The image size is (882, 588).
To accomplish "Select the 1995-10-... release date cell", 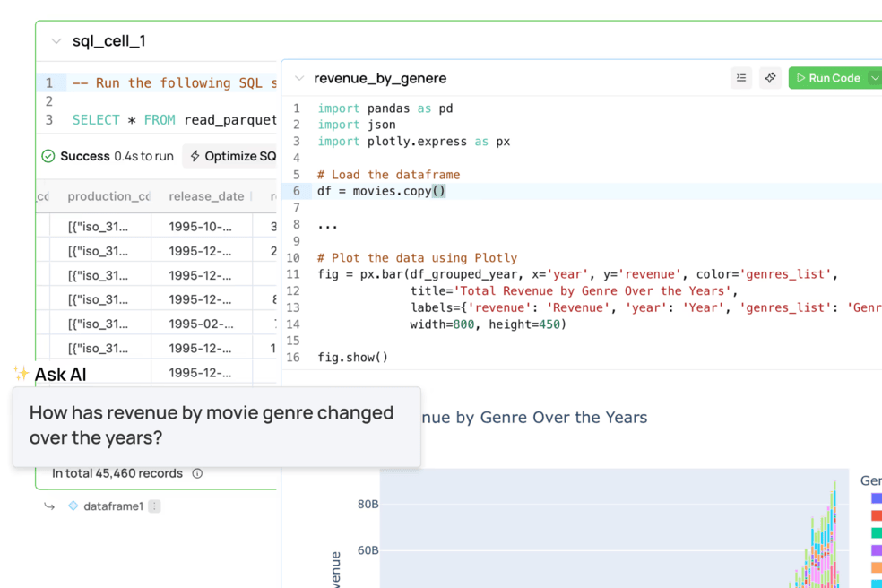I will coord(200,227).
